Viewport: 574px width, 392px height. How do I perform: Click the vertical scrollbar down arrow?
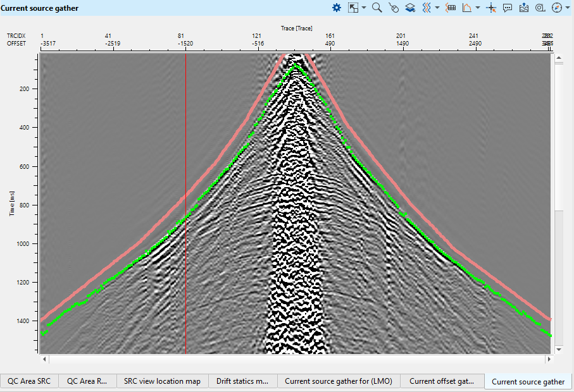tap(559, 349)
